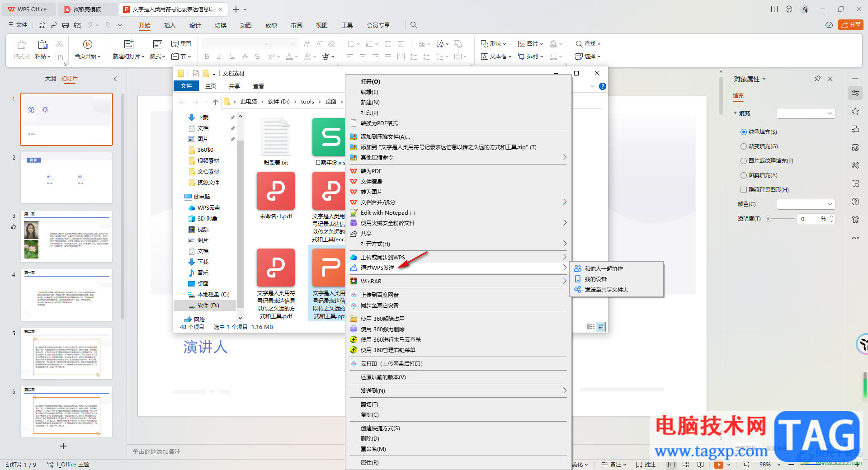Select 通过WPS发送 menu entry
Viewport: 868px width, 470px height.
coord(456,268)
